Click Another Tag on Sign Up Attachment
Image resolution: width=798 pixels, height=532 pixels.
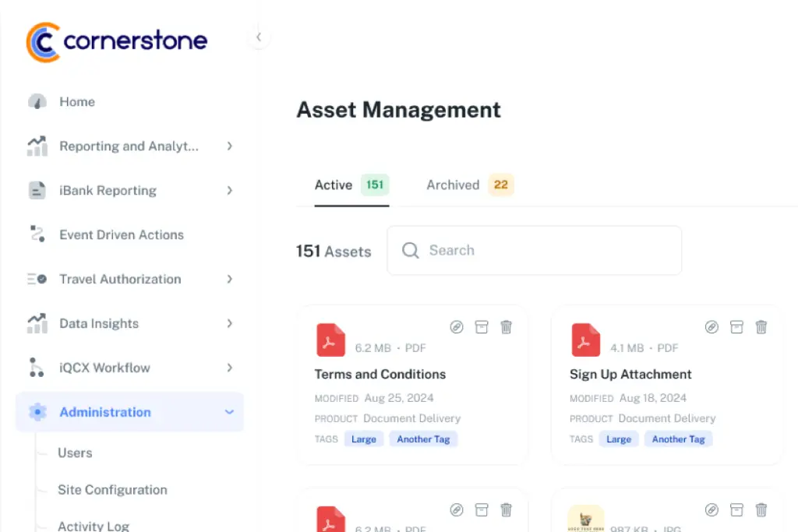[679, 439]
